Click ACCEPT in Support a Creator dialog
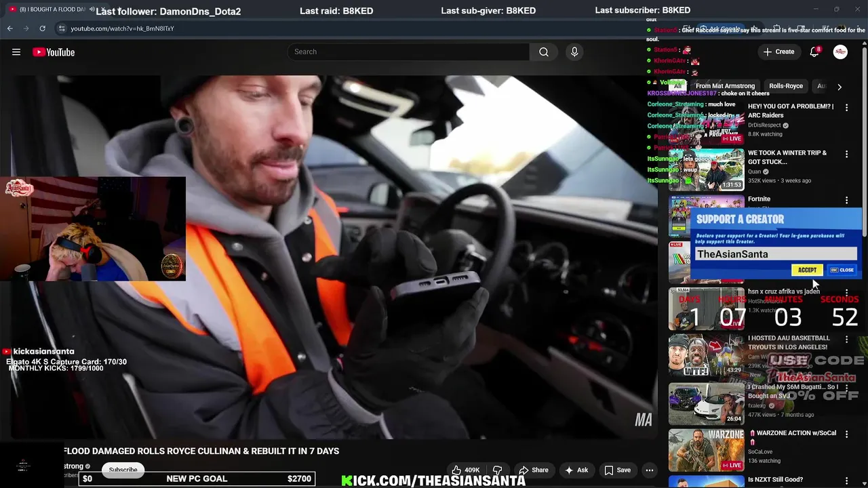This screenshot has height=488, width=868. (807, 270)
